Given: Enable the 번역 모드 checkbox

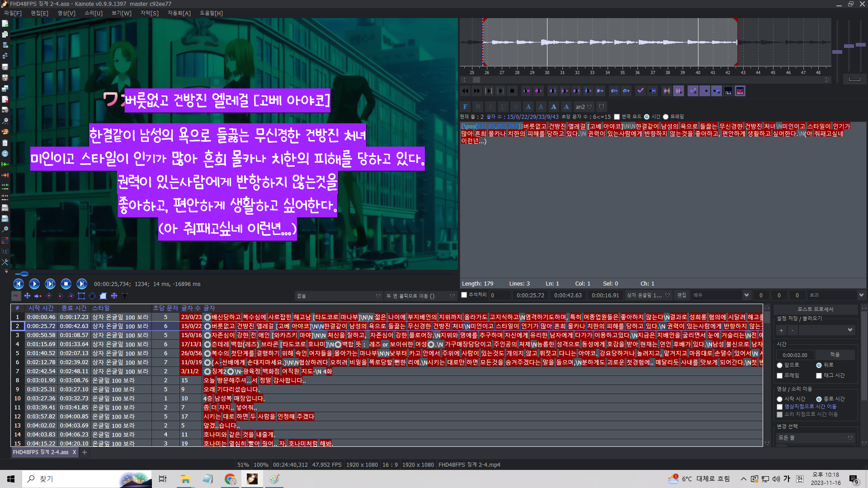Looking at the screenshot, I should [617, 117].
